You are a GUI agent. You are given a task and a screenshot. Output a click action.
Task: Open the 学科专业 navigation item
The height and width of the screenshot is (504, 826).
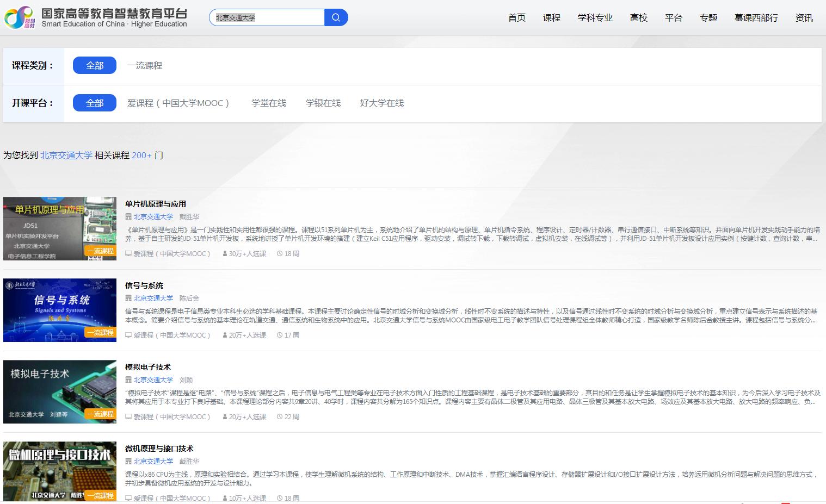595,18
